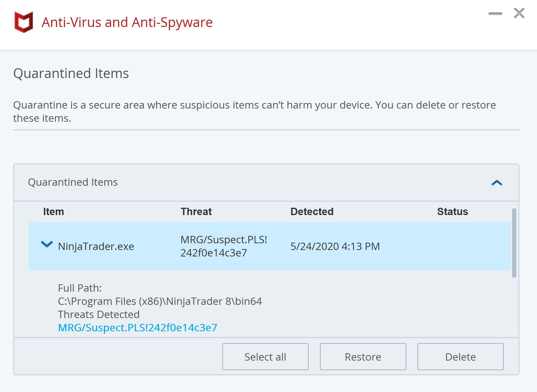Viewport: 537px width, 392px height.
Task: Restore the selected quarantined item
Action: click(363, 357)
